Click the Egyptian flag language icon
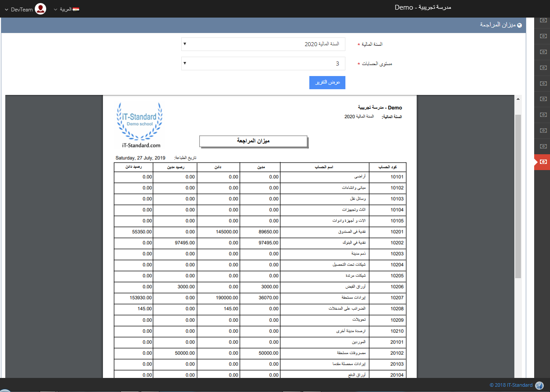This screenshot has width=550, height=392. tap(76, 9)
